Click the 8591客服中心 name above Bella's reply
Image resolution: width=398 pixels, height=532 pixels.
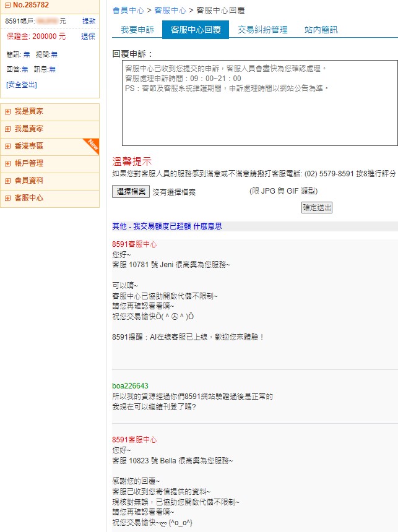pos(134,440)
